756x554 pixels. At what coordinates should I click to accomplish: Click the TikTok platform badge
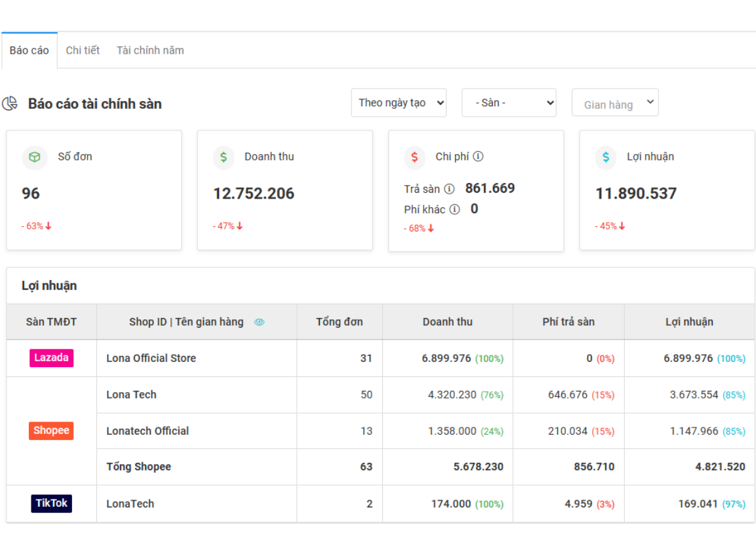[51, 504]
